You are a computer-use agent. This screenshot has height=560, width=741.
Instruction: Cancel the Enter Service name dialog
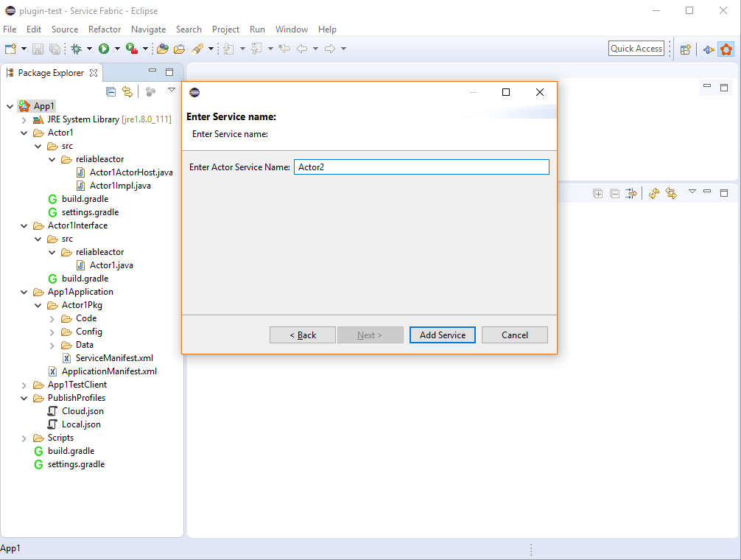[x=514, y=335]
